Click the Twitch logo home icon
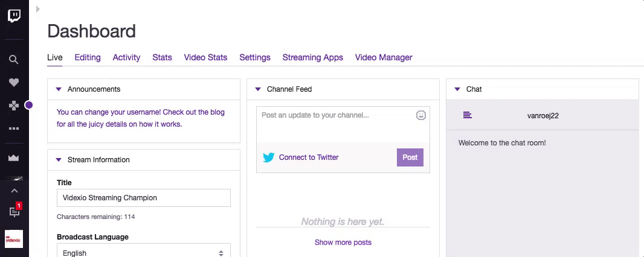644x257 pixels. [x=14, y=15]
